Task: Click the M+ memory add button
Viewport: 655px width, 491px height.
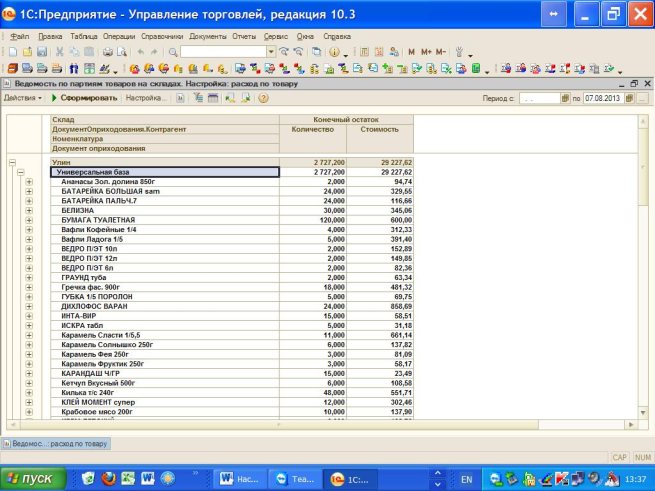Action: tap(426, 52)
